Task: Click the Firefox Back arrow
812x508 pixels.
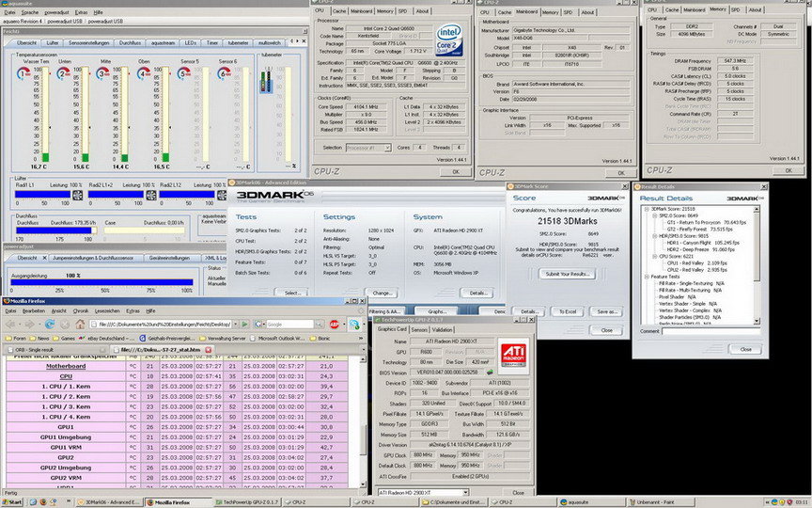Action: pyautogui.click(x=10, y=324)
